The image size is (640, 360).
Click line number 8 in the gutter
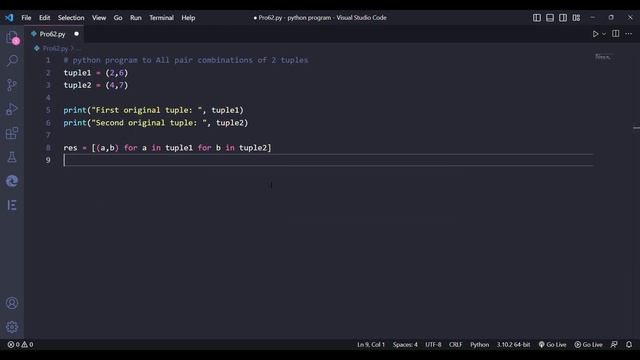48,148
